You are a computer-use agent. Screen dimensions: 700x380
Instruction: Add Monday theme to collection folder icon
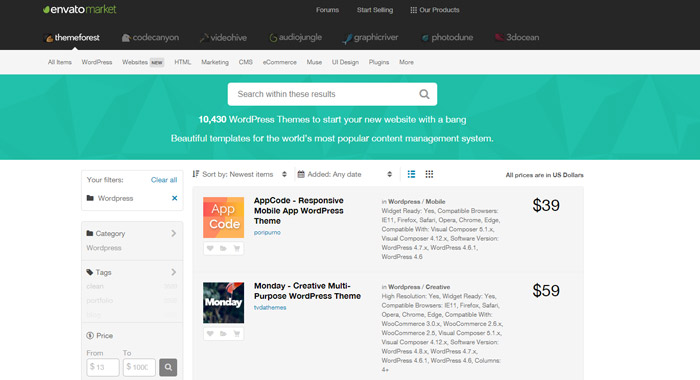point(223,334)
